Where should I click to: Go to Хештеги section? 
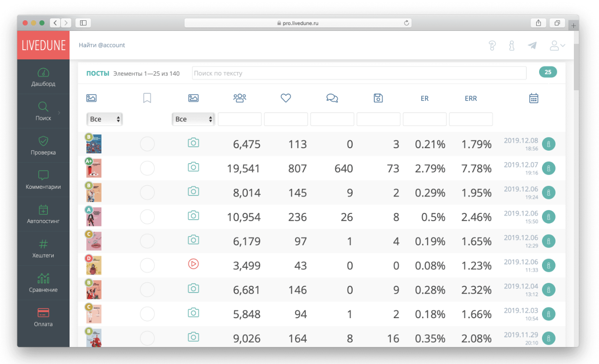[x=43, y=249]
